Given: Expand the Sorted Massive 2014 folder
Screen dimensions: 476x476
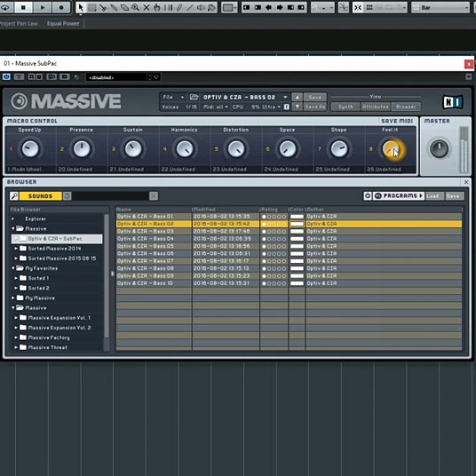Looking at the screenshot, I should (x=16, y=249).
